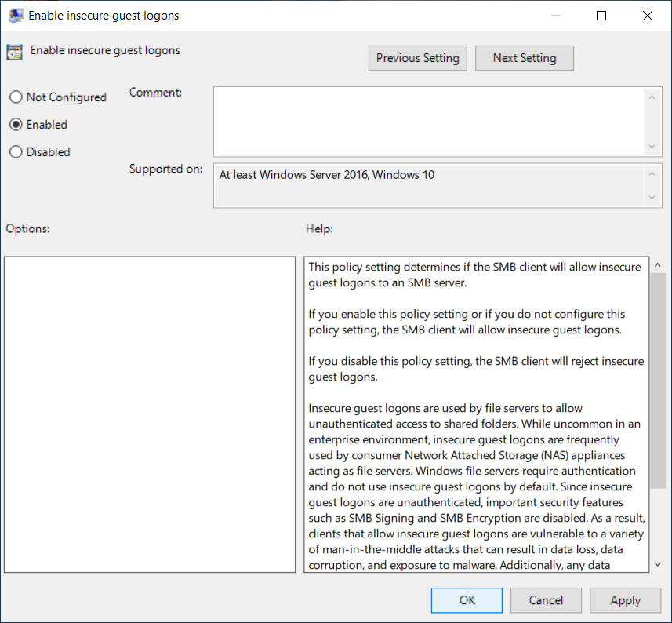672x623 pixels.
Task: Go to Previous Setting
Action: (417, 58)
